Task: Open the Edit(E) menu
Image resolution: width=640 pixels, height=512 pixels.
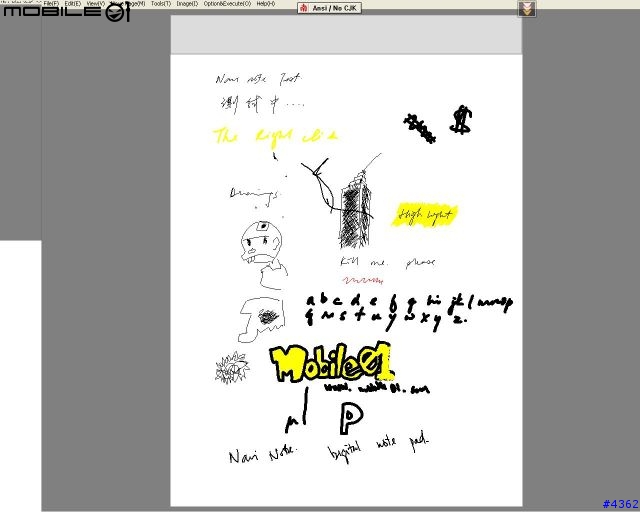Action: [x=73, y=4]
